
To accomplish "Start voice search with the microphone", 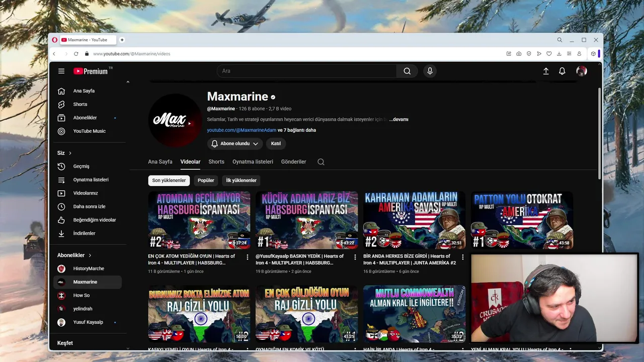I will [x=430, y=71].
